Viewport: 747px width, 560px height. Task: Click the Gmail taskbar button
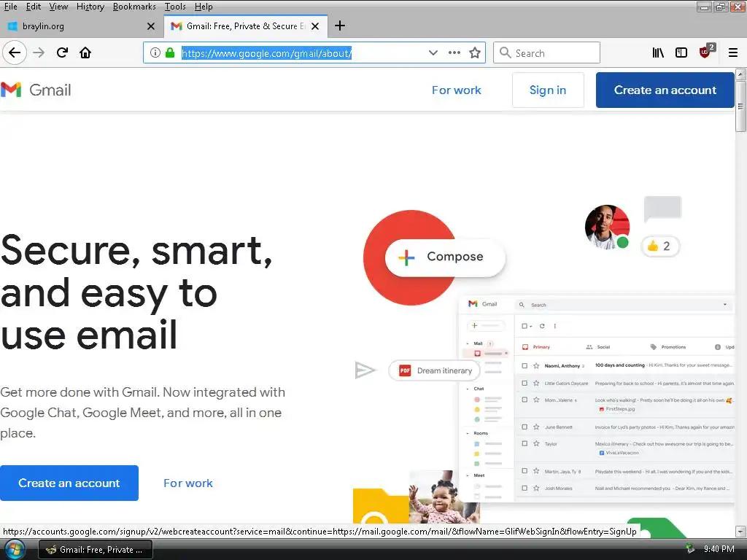(x=96, y=550)
